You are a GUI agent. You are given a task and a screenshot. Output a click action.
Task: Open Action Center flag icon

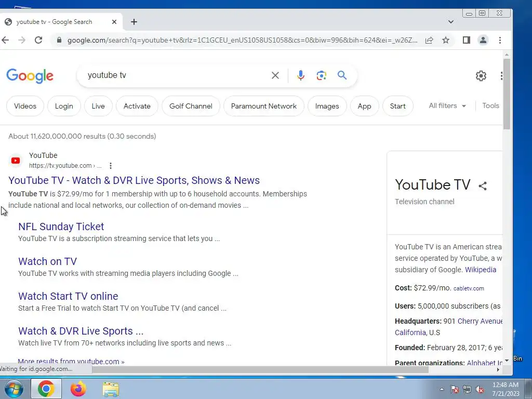[x=454, y=390]
